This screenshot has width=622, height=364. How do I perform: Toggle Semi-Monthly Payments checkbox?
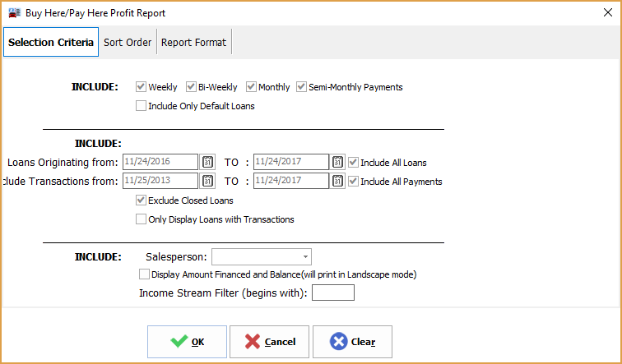(301, 87)
